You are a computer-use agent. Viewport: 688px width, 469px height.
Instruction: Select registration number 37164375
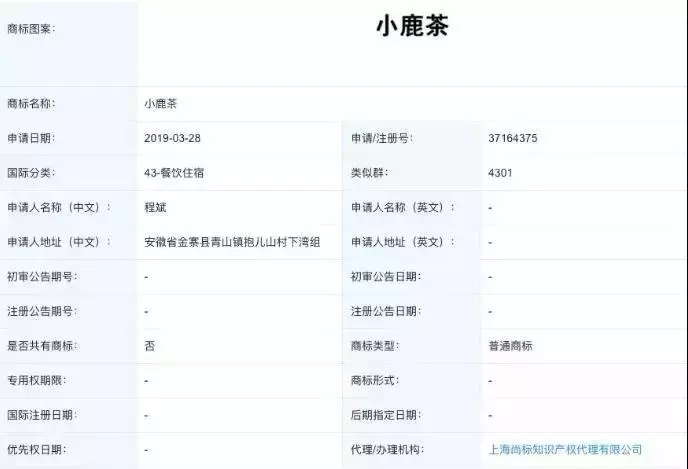coord(513,138)
